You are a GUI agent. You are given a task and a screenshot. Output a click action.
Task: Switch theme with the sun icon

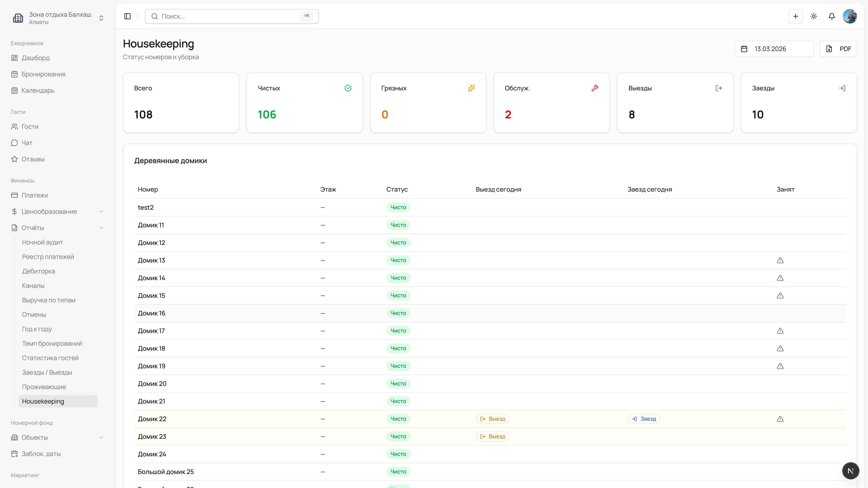pyautogui.click(x=814, y=16)
